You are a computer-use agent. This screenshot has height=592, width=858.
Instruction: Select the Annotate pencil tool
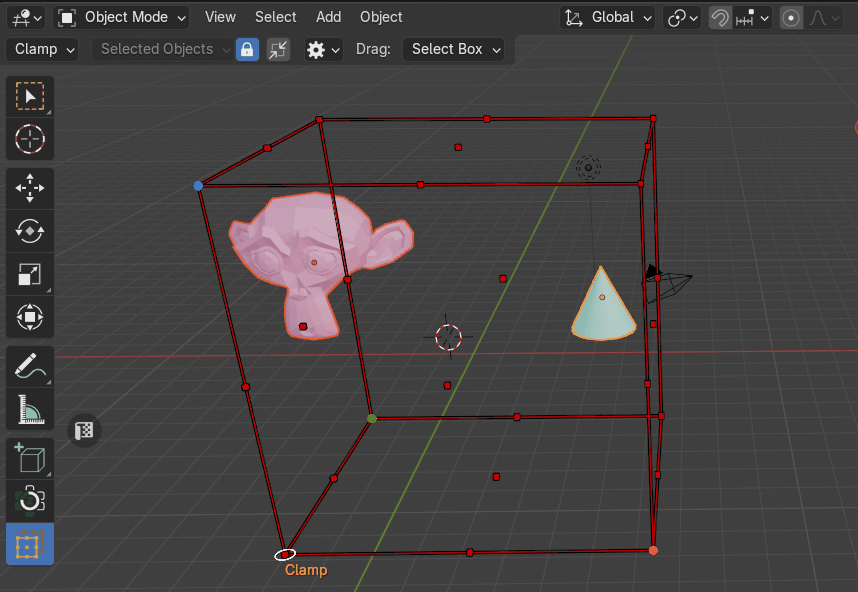30,366
